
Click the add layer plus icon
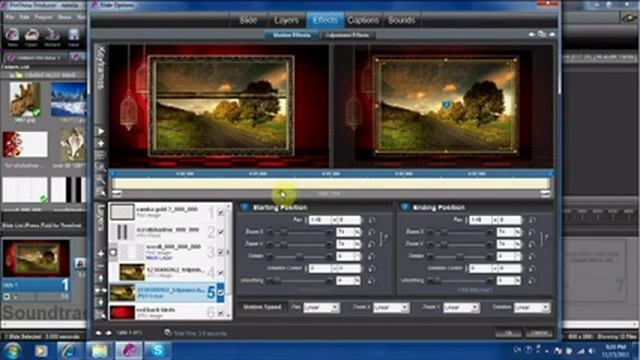click(x=100, y=253)
